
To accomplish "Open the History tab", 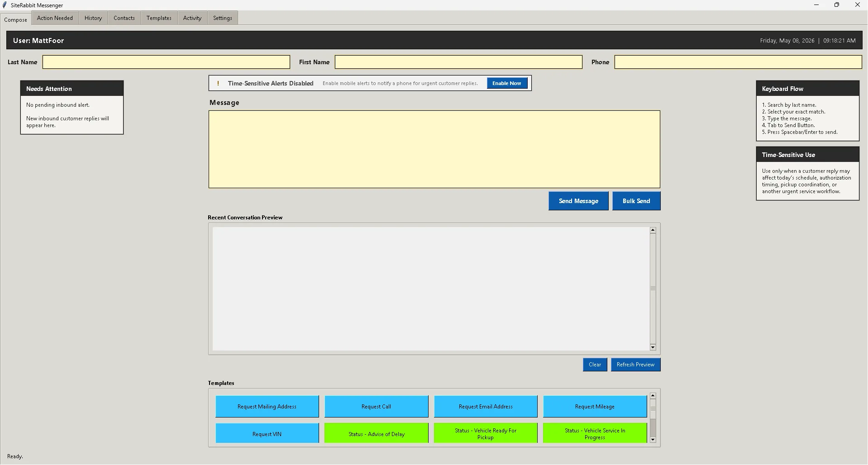I will (93, 18).
